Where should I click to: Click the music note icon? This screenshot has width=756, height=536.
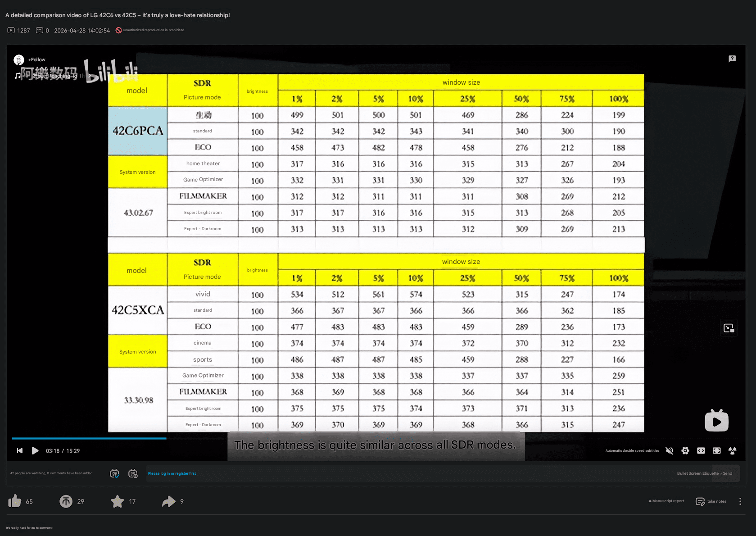[x=18, y=76]
